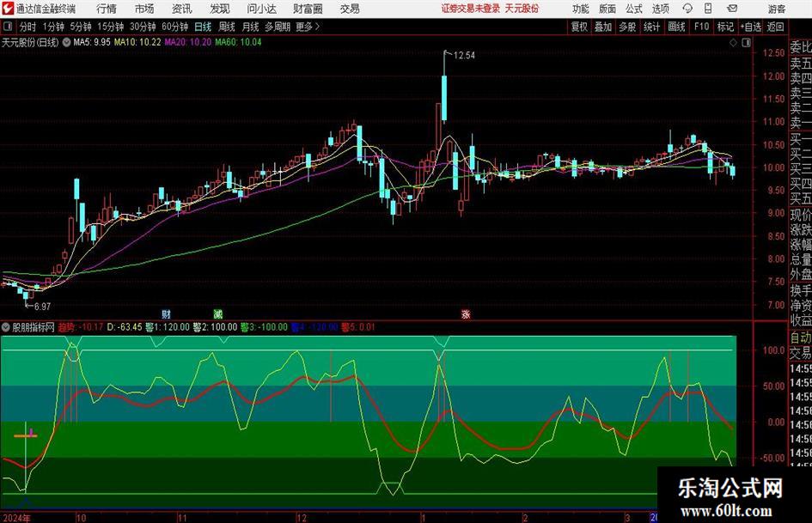Click the 12.54 high price label
Viewport: 812px width, 523px height.
tap(464, 55)
